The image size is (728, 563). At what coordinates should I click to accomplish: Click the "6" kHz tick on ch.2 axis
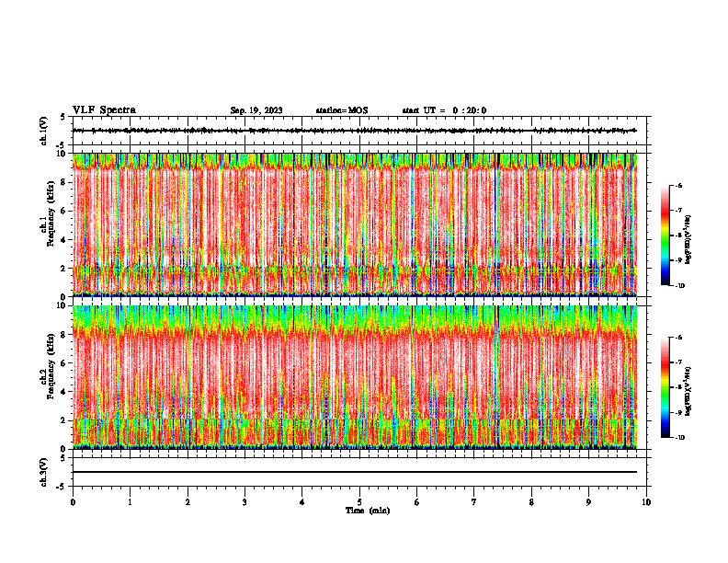click(63, 363)
